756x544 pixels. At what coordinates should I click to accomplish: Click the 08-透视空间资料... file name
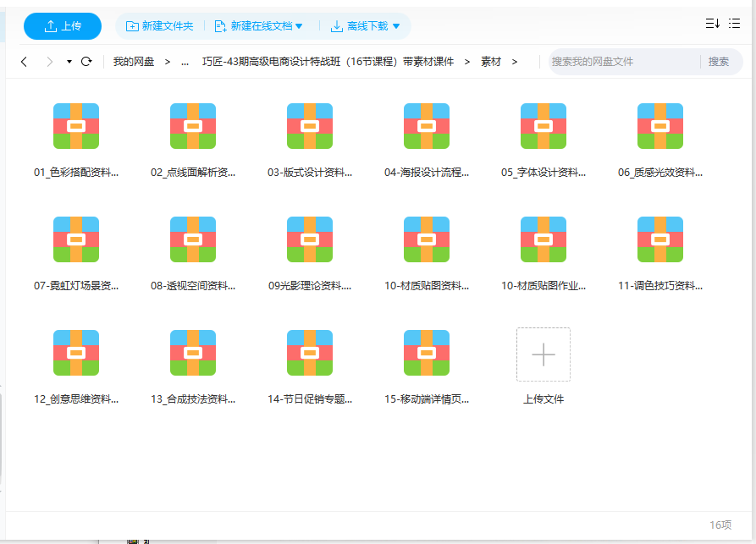point(193,285)
